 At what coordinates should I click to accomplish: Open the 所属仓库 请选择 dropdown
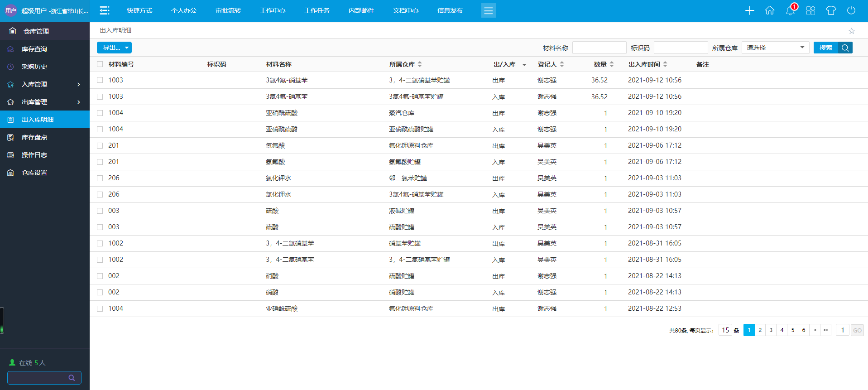pos(775,48)
